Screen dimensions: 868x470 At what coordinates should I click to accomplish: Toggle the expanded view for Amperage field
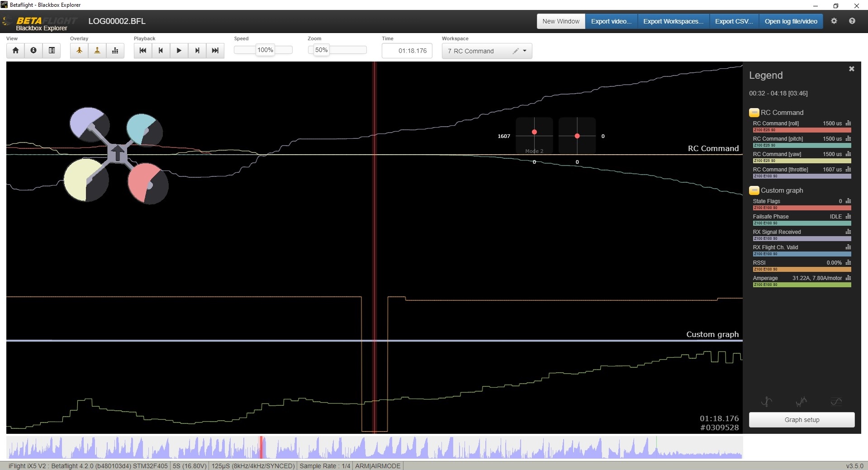[848, 278]
